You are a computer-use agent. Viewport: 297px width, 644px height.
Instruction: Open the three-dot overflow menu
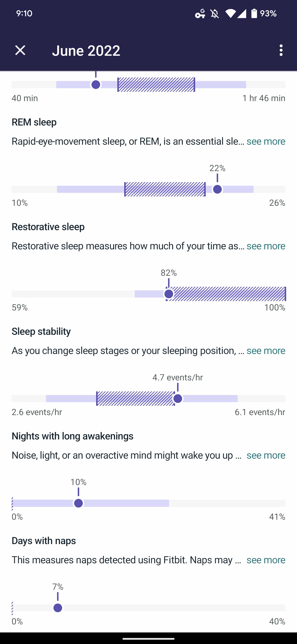pos(281,51)
